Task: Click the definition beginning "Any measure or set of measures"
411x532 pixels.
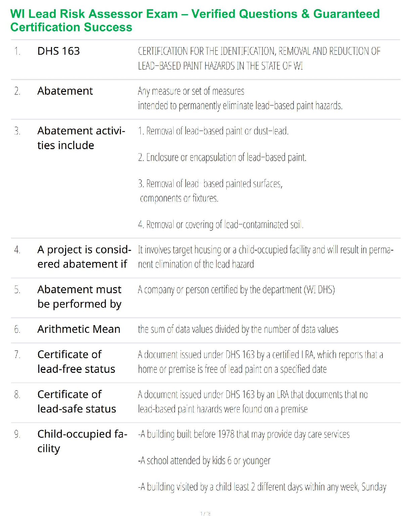Action: [240, 98]
